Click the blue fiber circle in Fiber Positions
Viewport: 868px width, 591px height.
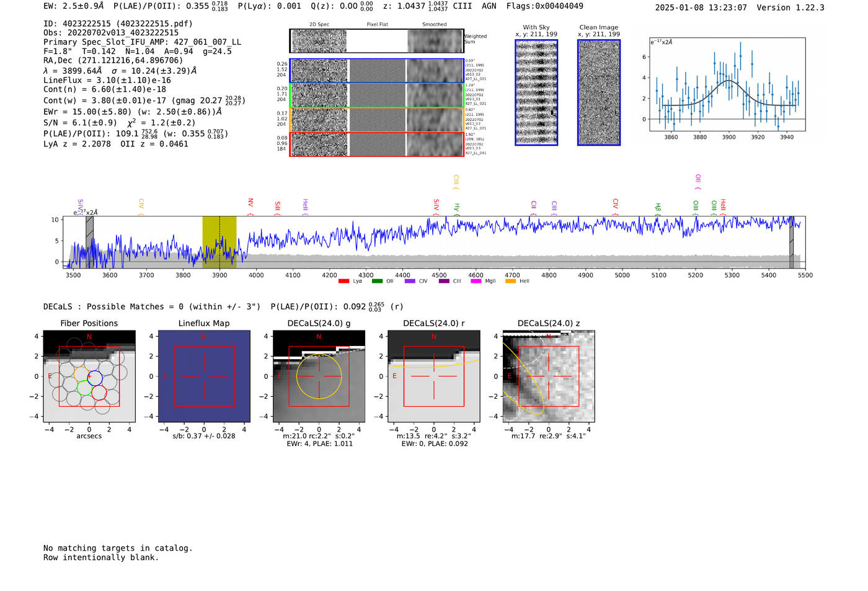[95, 378]
